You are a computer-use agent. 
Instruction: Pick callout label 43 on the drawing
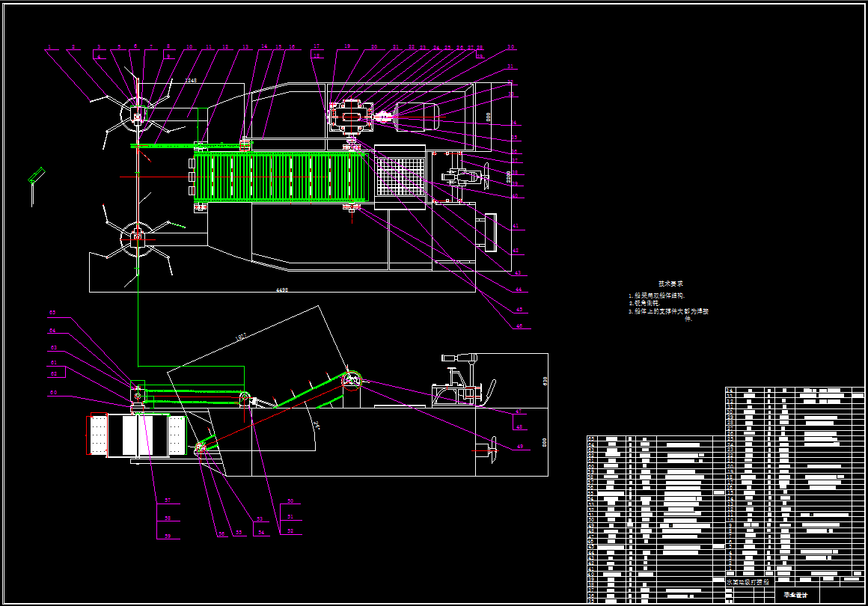(x=518, y=273)
